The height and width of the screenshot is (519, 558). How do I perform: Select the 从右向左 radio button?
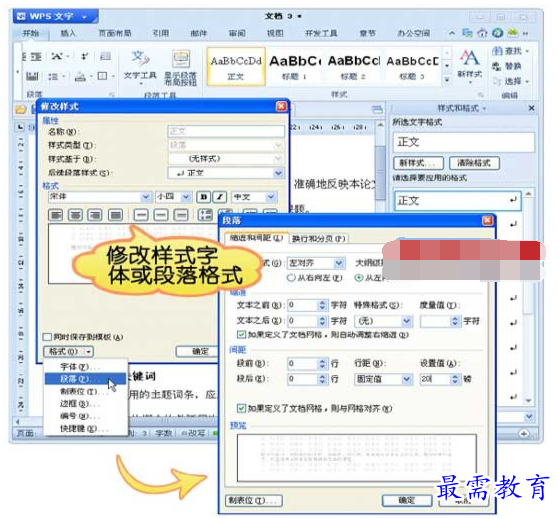pyautogui.click(x=291, y=278)
